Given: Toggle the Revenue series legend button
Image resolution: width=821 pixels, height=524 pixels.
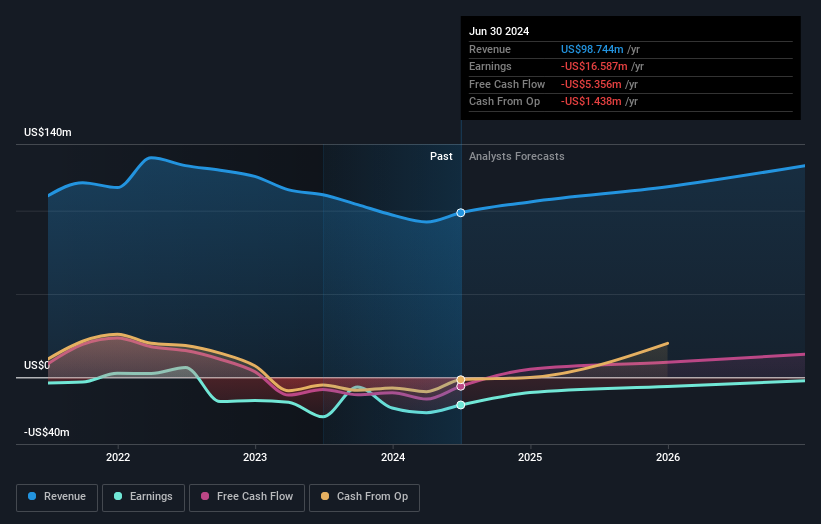Looking at the screenshot, I should pyautogui.click(x=57, y=497).
